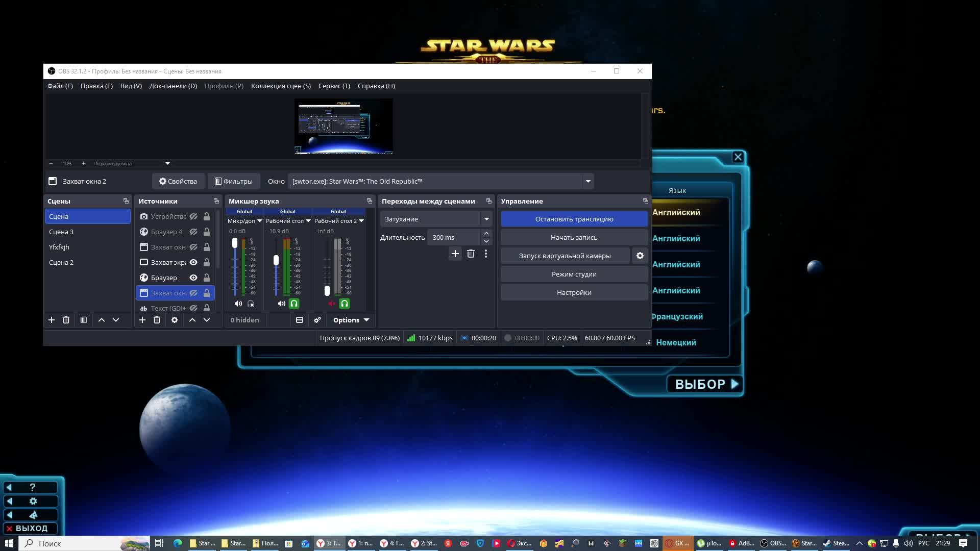Open the Затухание transition dropdown
980x551 pixels.
tap(486, 219)
